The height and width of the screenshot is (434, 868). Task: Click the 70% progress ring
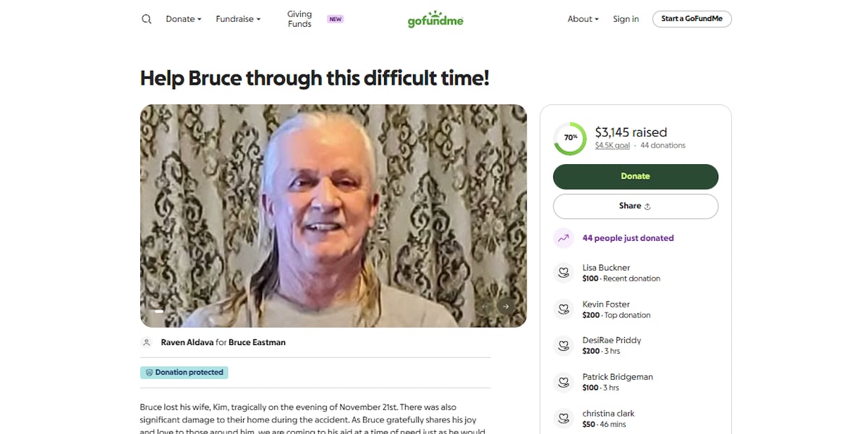tap(570, 137)
